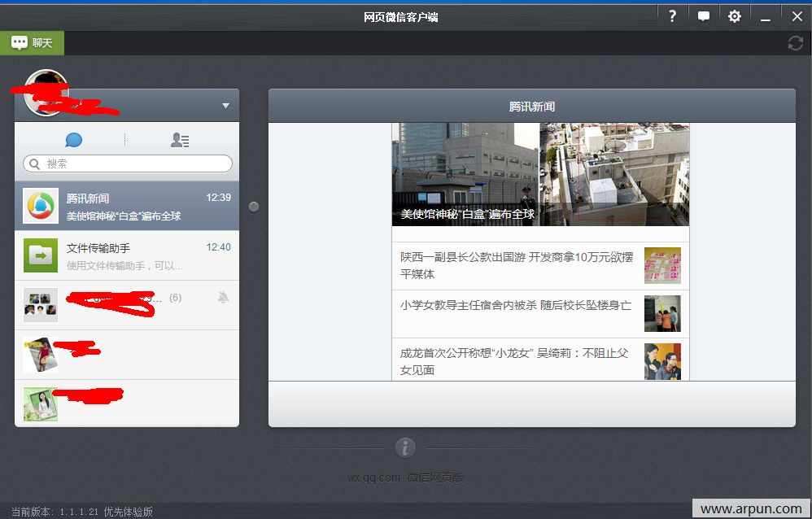
Task: Open the contacts list icon
Action: click(x=180, y=140)
